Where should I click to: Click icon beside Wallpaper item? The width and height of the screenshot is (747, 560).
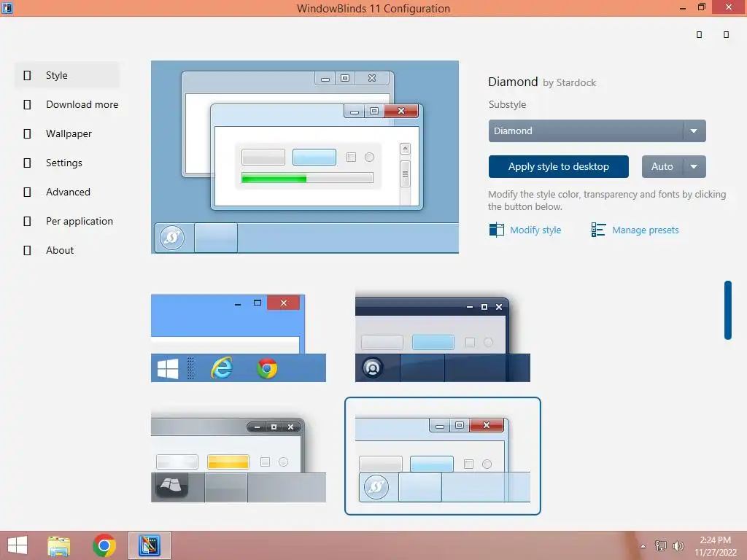tap(27, 134)
